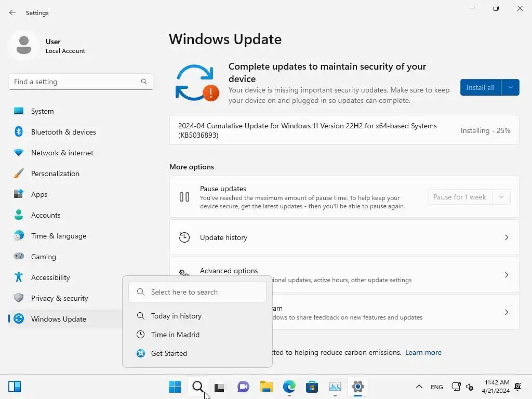Click the Learn more link
The image size is (532, 399).
tap(423, 353)
